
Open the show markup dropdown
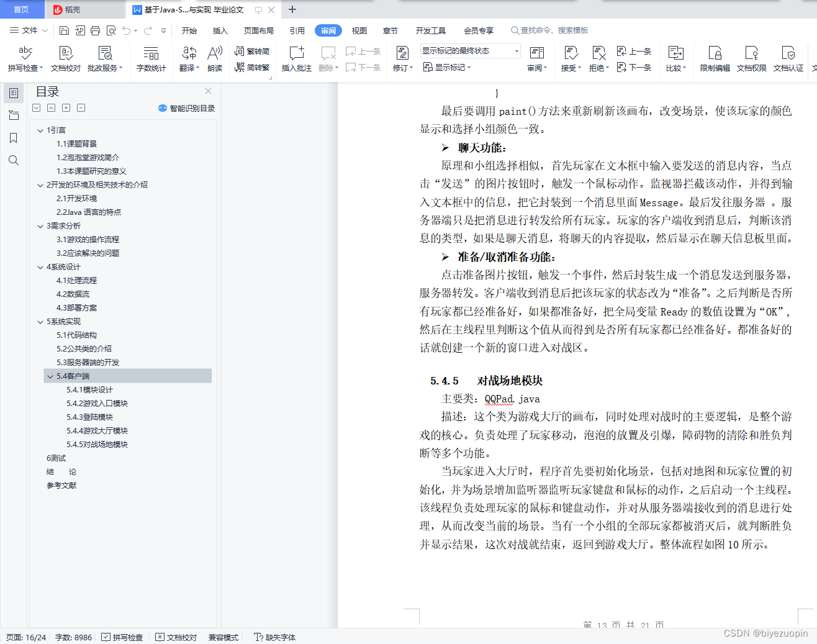pyautogui.click(x=447, y=67)
